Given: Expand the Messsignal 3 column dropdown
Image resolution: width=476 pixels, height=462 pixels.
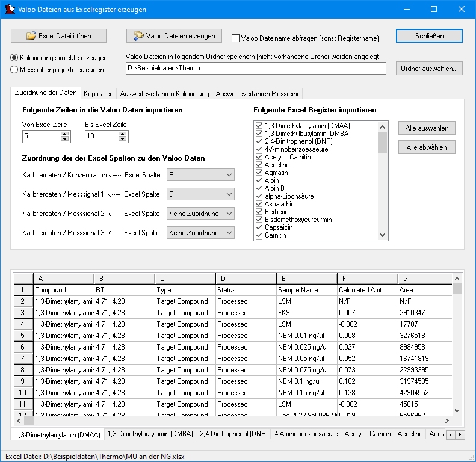Looking at the screenshot, I should (200, 233).
